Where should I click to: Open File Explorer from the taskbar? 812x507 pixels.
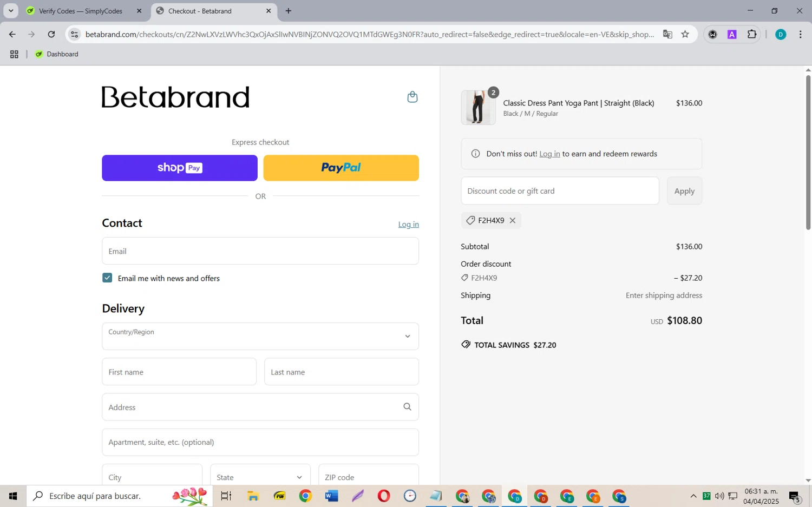click(x=253, y=496)
